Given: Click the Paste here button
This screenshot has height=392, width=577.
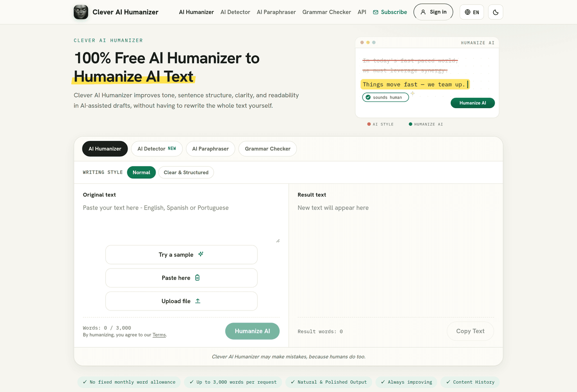Looking at the screenshot, I should tap(182, 278).
